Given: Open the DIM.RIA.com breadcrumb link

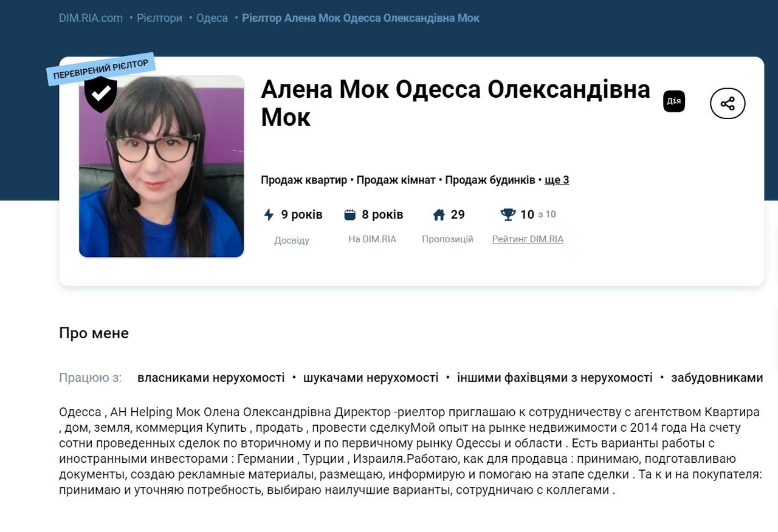Looking at the screenshot, I should coord(91,18).
